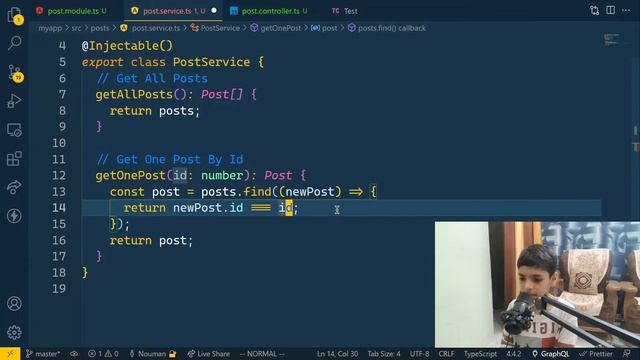Click getAllPosts method name

coord(134,95)
